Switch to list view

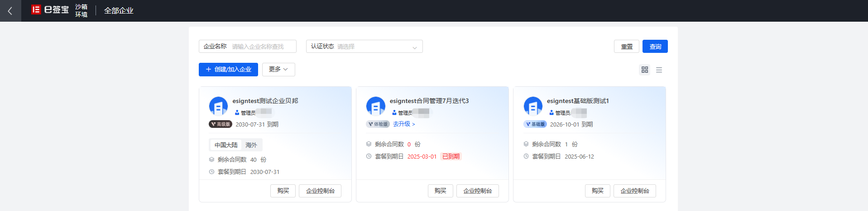(x=659, y=70)
